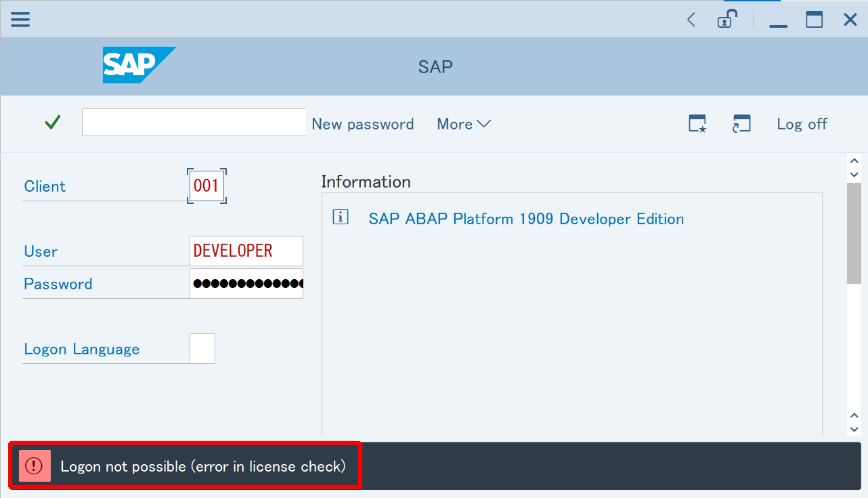Click the information icon beside system text
Image resolution: width=868 pixels, height=498 pixels.
pyautogui.click(x=341, y=217)
